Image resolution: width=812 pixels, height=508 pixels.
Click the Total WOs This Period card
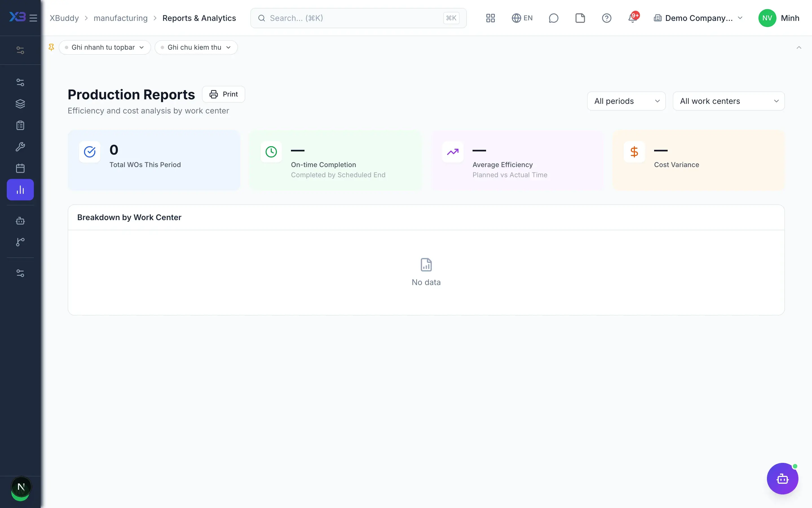[154, 160]
